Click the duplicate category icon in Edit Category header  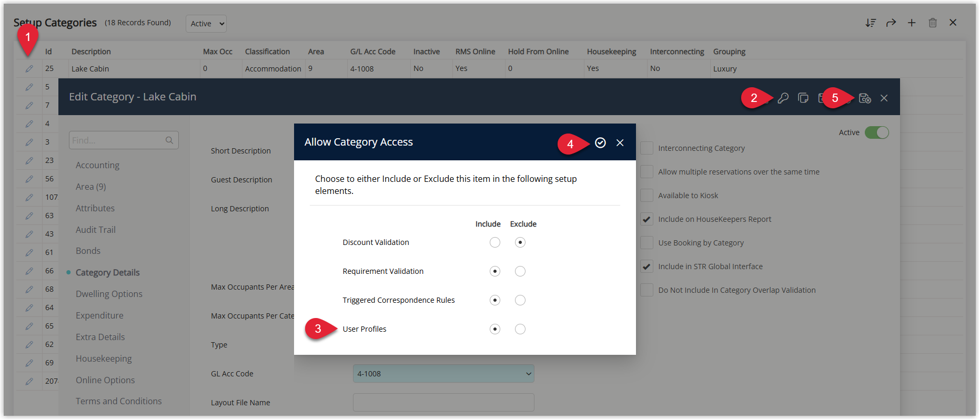803,98
